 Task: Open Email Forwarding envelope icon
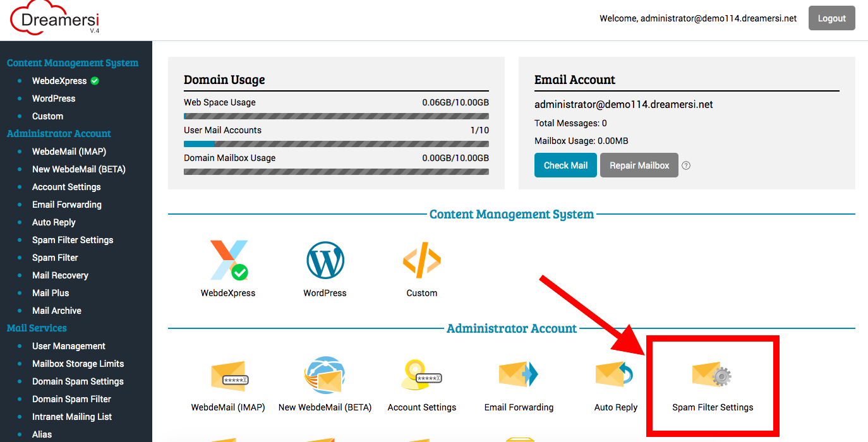point(518,374)
